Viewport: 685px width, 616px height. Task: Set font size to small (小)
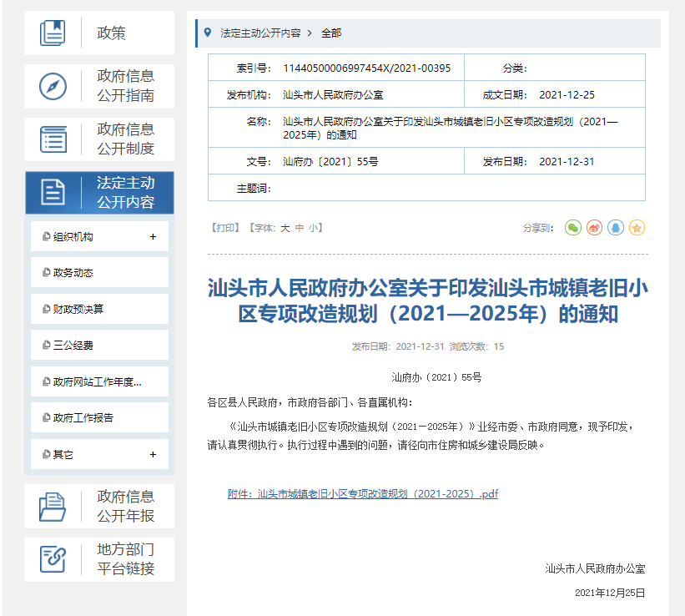(312, 228)
